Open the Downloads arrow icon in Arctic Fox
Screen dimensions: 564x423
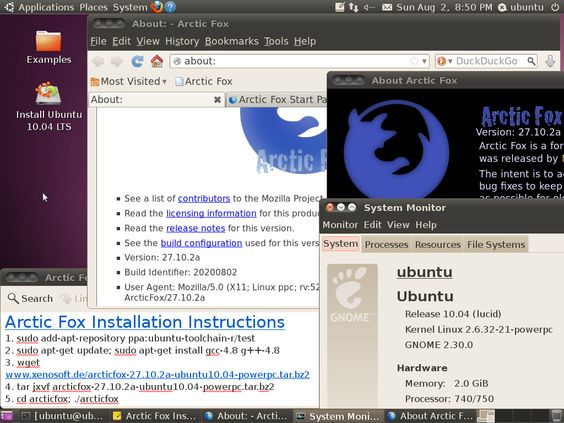(550, 61)
